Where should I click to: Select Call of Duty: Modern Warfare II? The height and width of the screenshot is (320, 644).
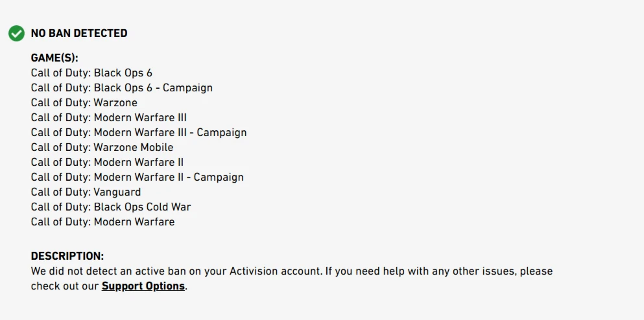107,162
